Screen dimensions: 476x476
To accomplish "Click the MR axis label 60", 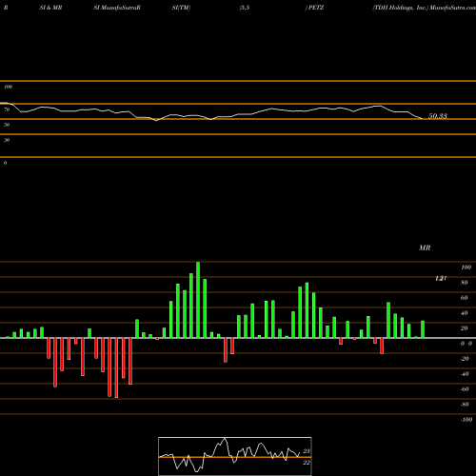I will click(x=465, y=298).
